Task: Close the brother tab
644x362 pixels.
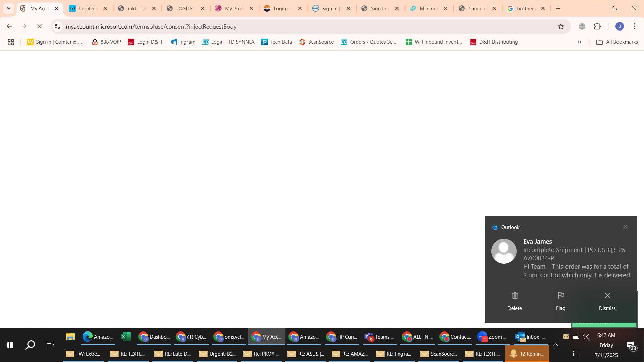Action: point(543,8)
